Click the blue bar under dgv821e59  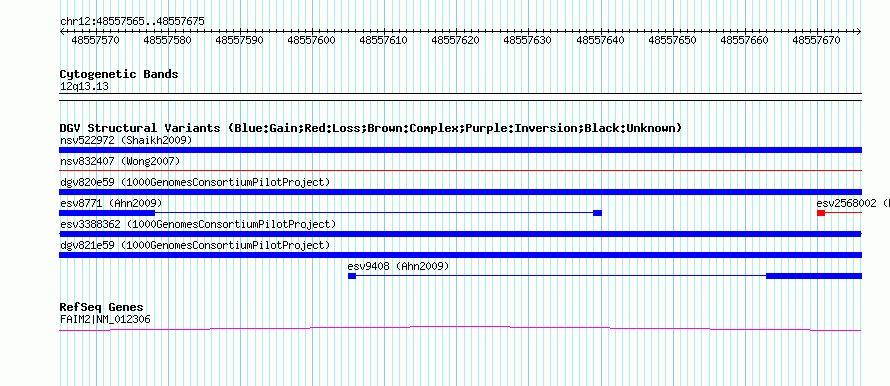tap(460, 255)
